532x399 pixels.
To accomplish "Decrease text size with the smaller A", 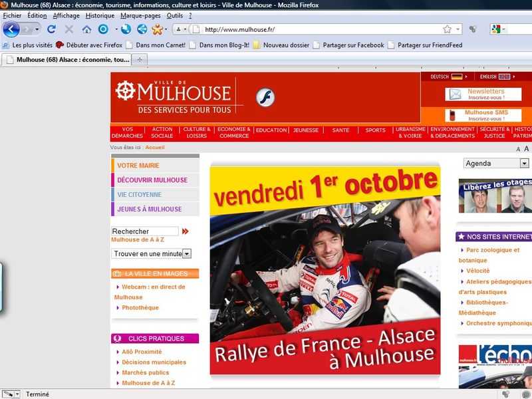I will point(518,149).
